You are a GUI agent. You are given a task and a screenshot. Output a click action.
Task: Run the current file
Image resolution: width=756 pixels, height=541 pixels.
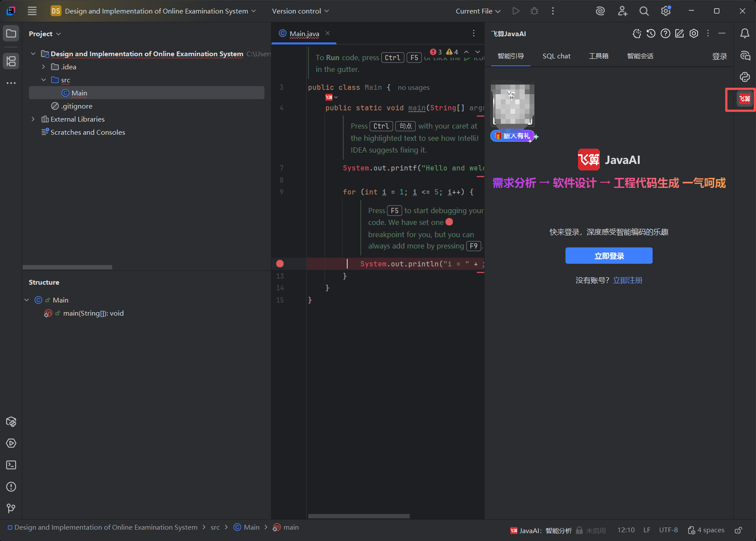pos(516,11)
